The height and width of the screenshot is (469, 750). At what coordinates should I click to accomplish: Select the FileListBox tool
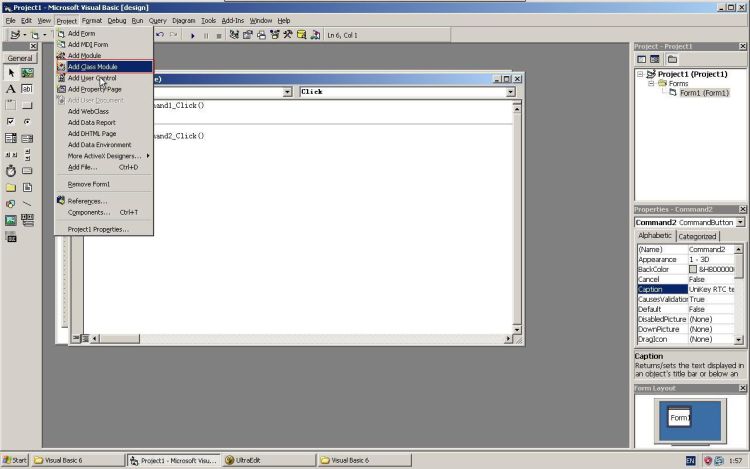(27, 187)
